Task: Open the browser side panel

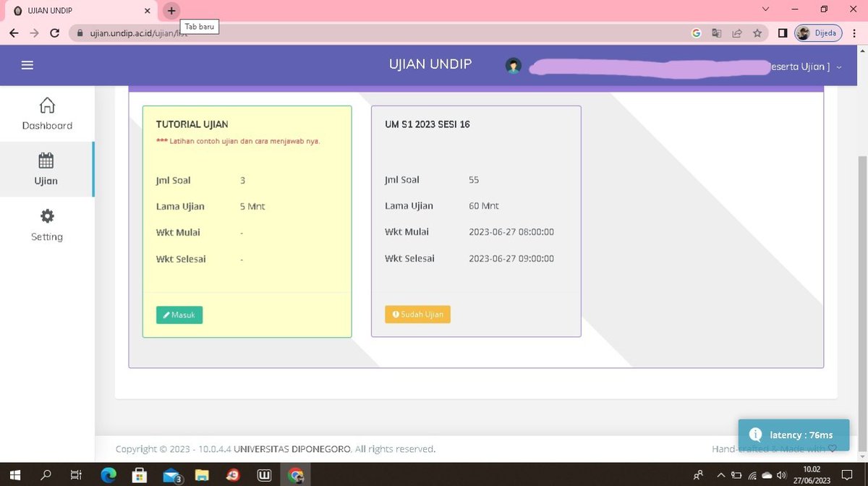Action: [x=783, y=33]
